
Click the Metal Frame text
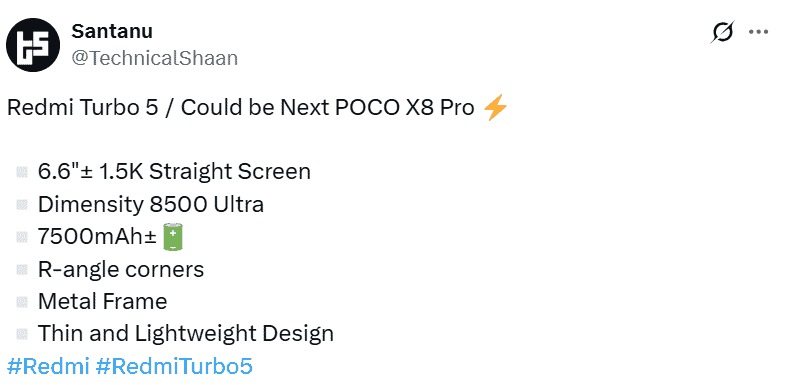[103, 302]
